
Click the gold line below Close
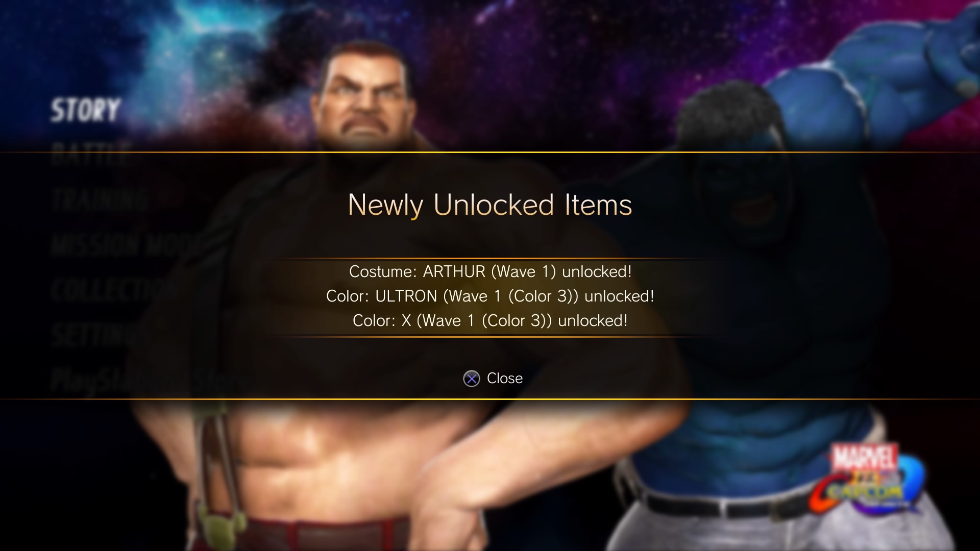pyautogui.click(x=490, y=399)
